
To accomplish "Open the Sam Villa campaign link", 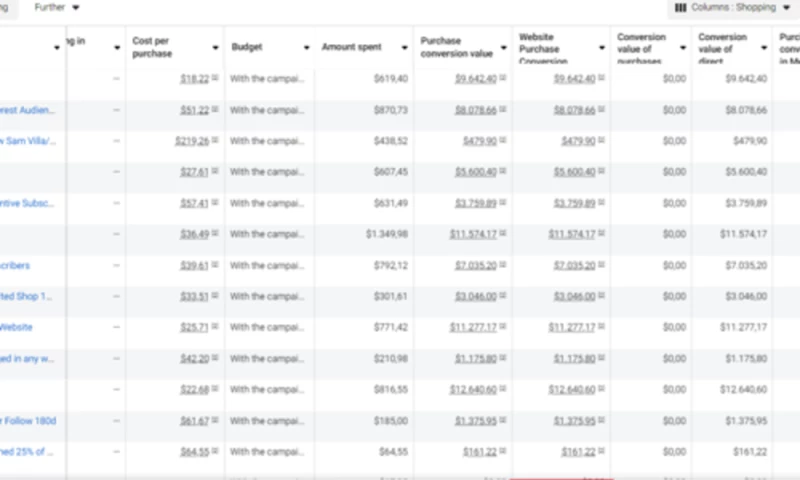I will (x=28, y=141).
